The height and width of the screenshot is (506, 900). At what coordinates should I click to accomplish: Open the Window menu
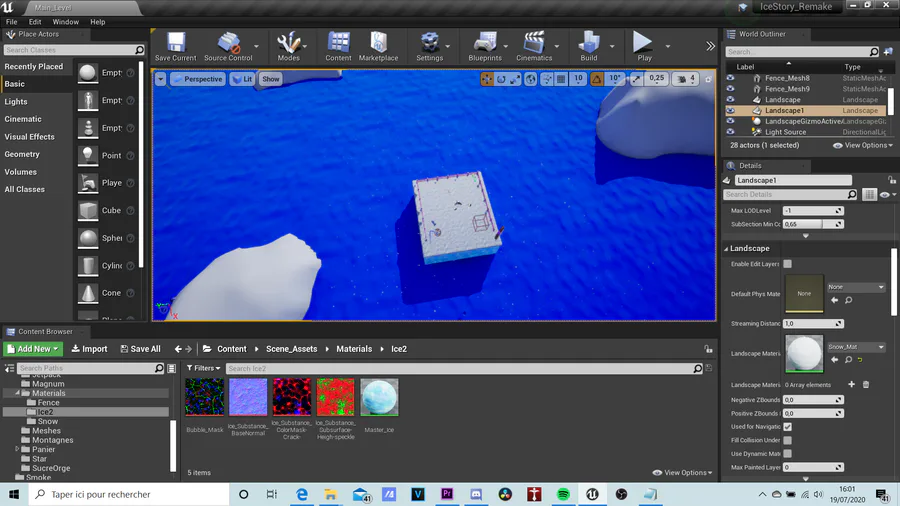tap(65, 22)
